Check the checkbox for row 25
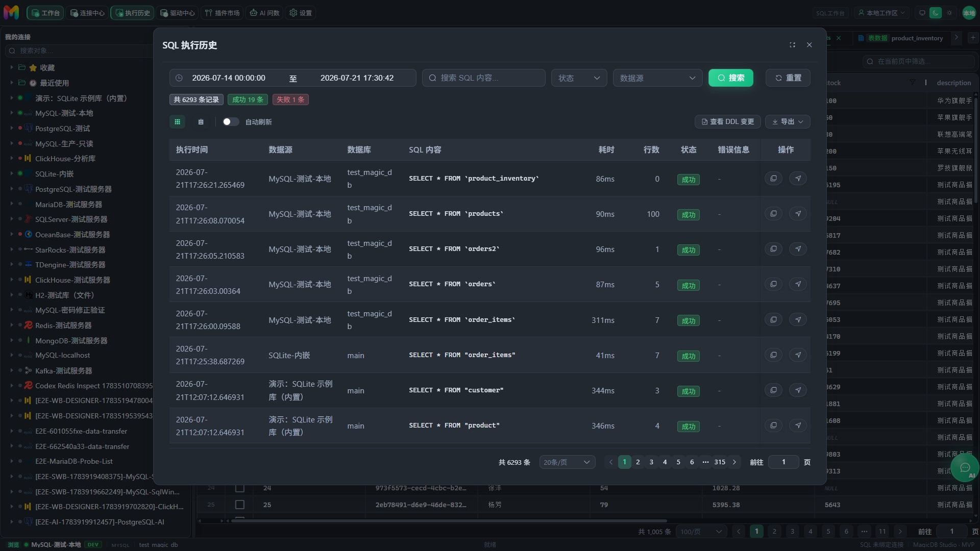980x551 pixels. coord(239,505)
